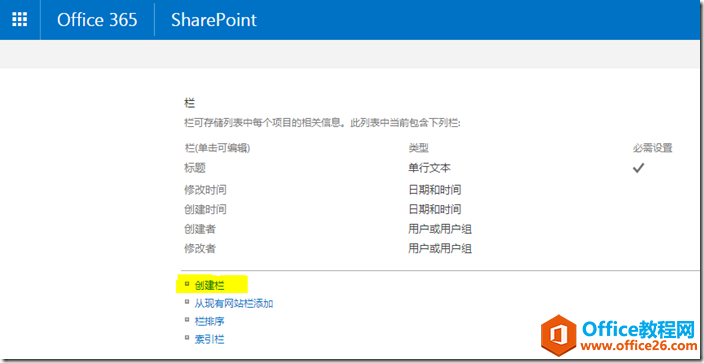Screen dimensions: 704x363
Task: Click the bullet icon beside 从现有网站栏添加
Action: point(187,302)
